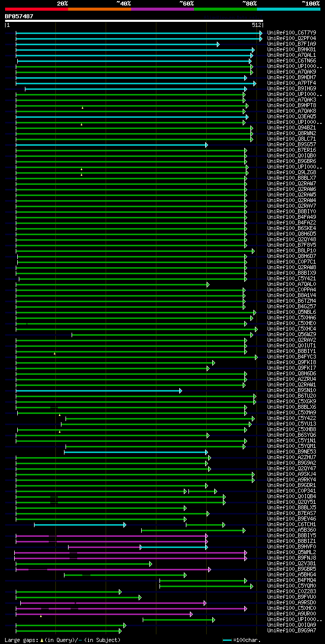Select the UniRef100_Q0IQA9 label
Image resolution: width=325 pixels, height=644 pixels.
coord(292,625)
